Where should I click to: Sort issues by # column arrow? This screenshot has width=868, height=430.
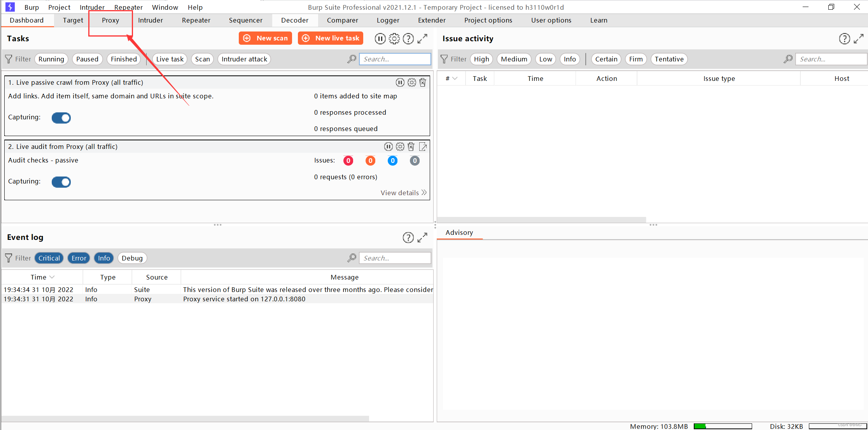[x=455, y=79]
